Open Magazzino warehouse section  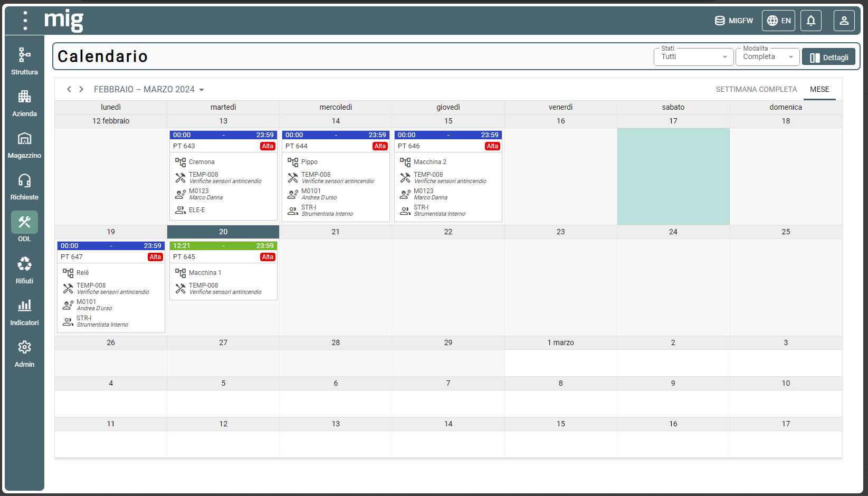24,145
